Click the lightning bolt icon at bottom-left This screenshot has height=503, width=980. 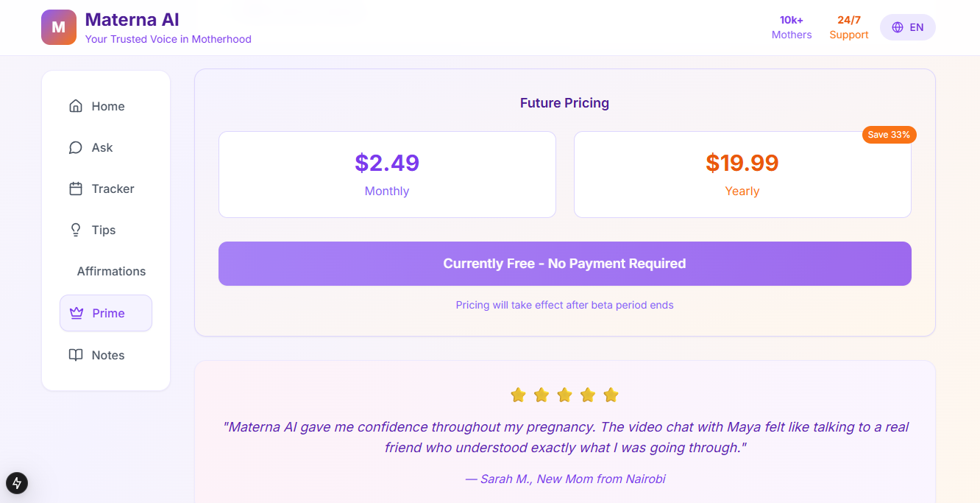point(17,483)
